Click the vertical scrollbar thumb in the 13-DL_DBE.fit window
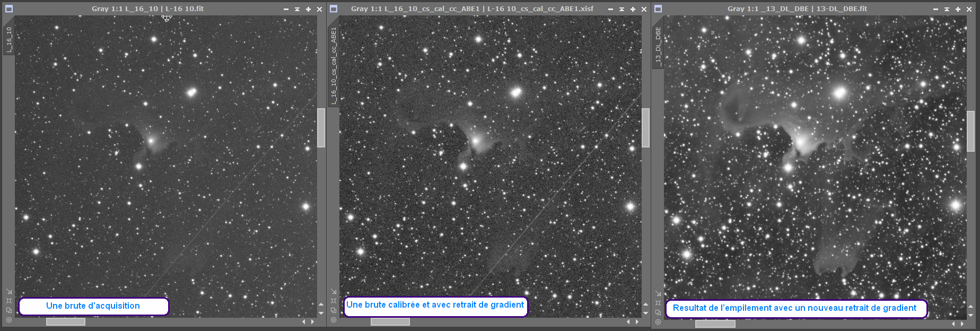 pyautogui.click(x=970, y=131)
